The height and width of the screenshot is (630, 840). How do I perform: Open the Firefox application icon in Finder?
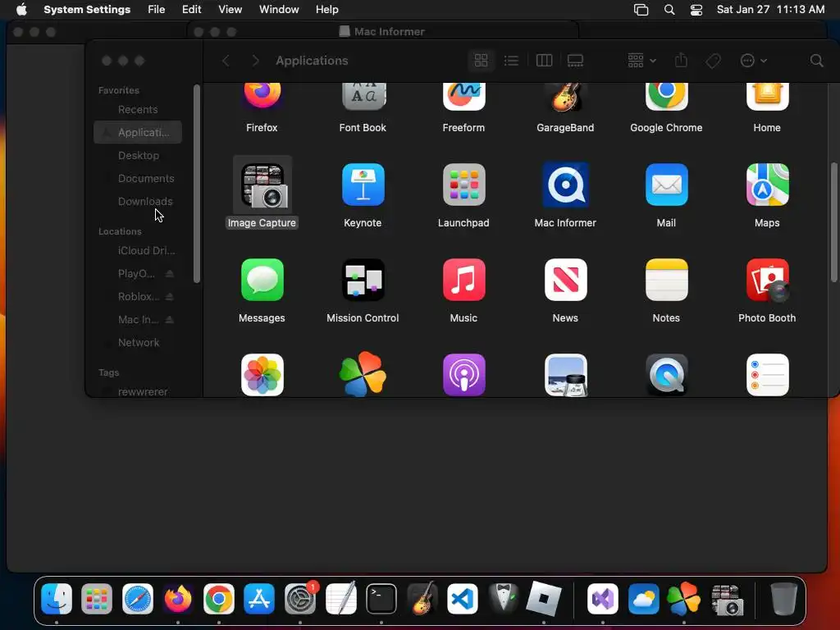(262, 97)
